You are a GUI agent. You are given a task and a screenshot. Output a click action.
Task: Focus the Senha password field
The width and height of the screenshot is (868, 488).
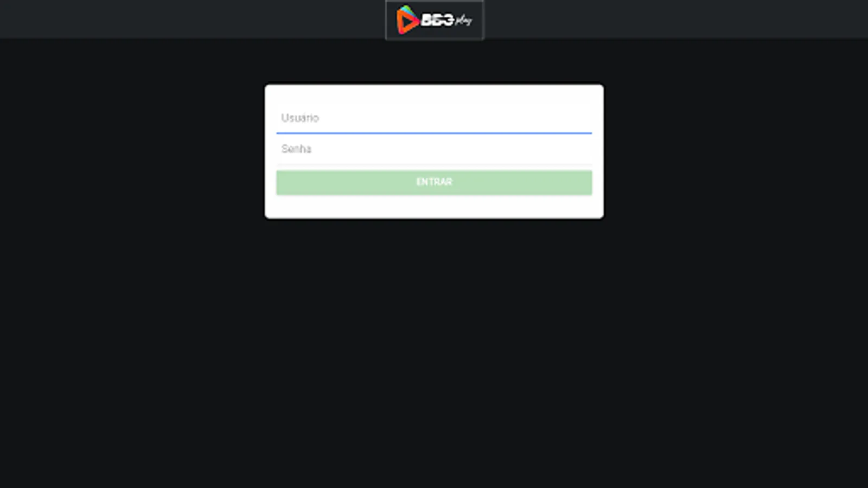(x=434, y=149)
